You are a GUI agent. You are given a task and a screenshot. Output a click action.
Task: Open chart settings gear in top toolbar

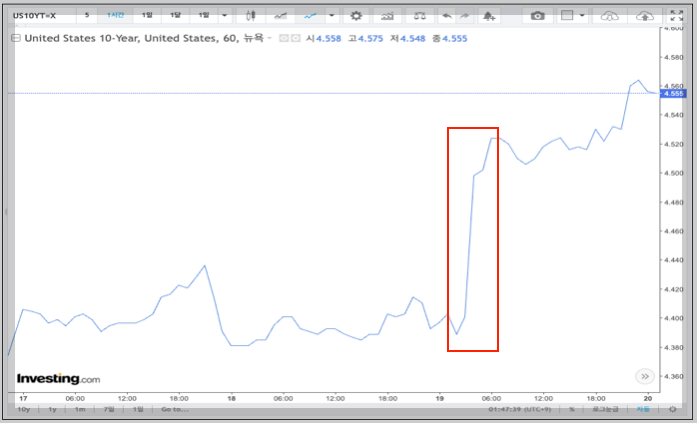[356, 16]
